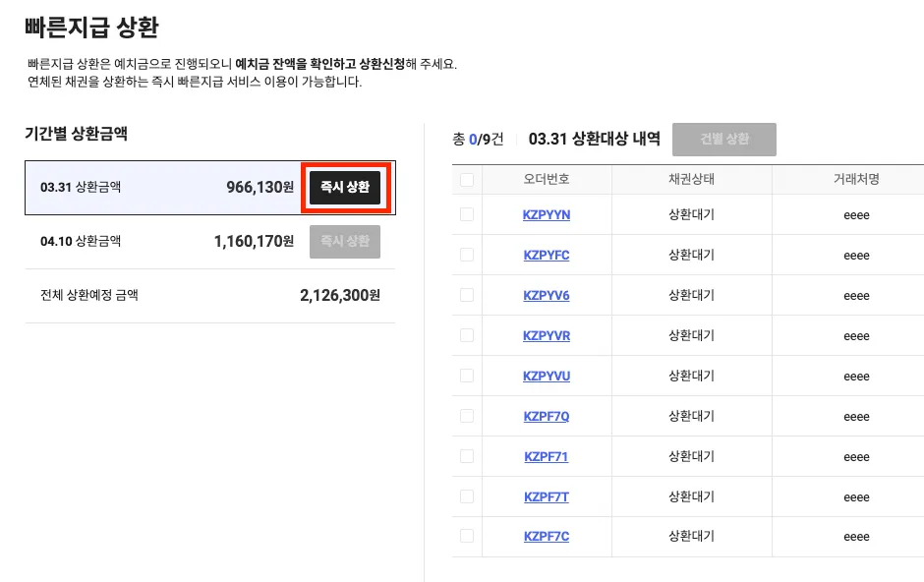Screen dimensions: 924x582
Task: Open order KZPF7T details link
Action: click(x=547, y=496)
